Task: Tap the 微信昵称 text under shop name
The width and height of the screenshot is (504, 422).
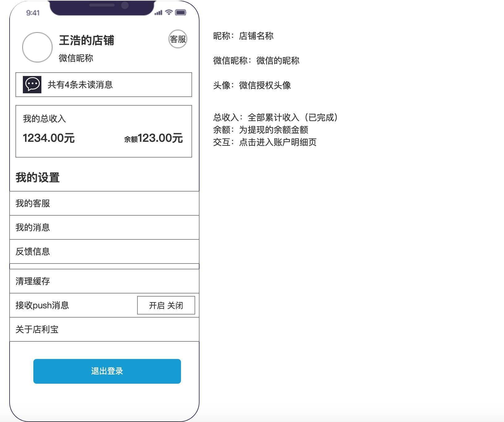Action: [x=76, y=58]
